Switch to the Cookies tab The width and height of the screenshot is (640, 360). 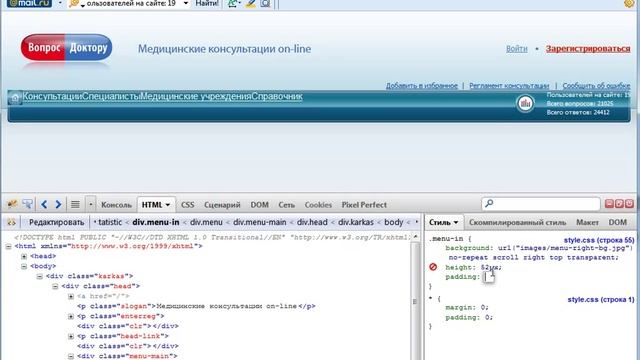pos(318,205)
